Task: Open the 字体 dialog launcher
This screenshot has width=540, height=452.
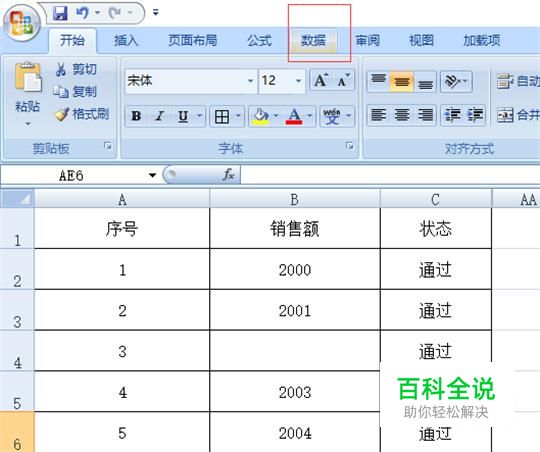Action: click(350, 146)
